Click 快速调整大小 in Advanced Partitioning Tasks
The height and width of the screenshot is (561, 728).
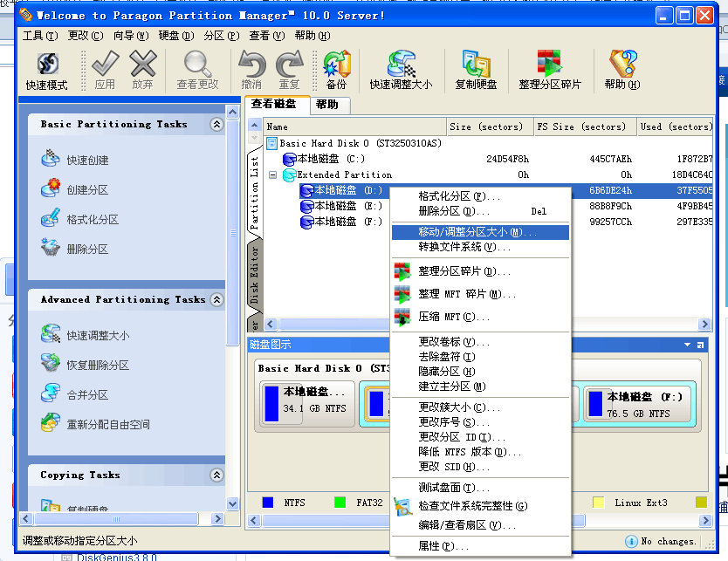tap(98, 336)
